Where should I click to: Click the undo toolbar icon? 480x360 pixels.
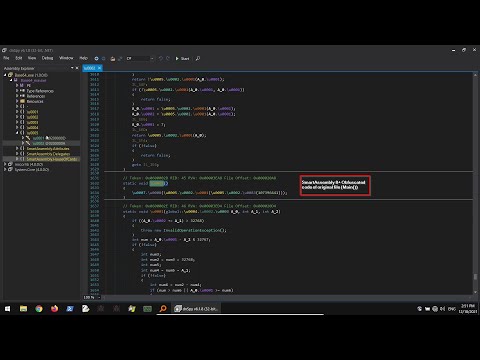[x=160, y=58]
